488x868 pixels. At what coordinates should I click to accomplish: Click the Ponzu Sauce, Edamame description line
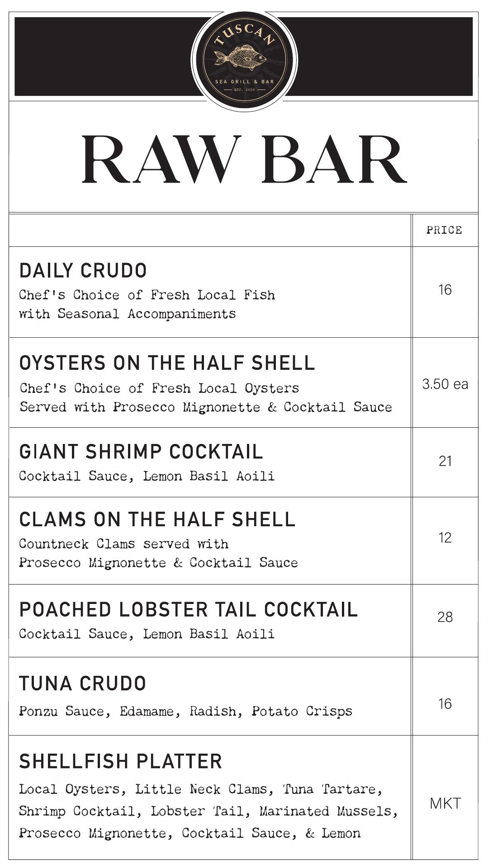click(185, 712)
